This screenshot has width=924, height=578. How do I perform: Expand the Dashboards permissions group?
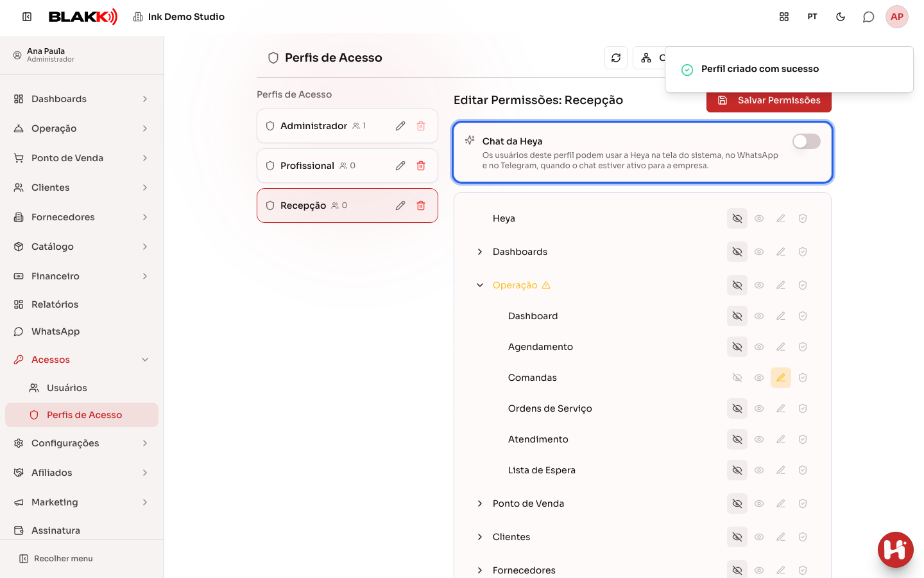pyautogui.click(x=480, y=252)
